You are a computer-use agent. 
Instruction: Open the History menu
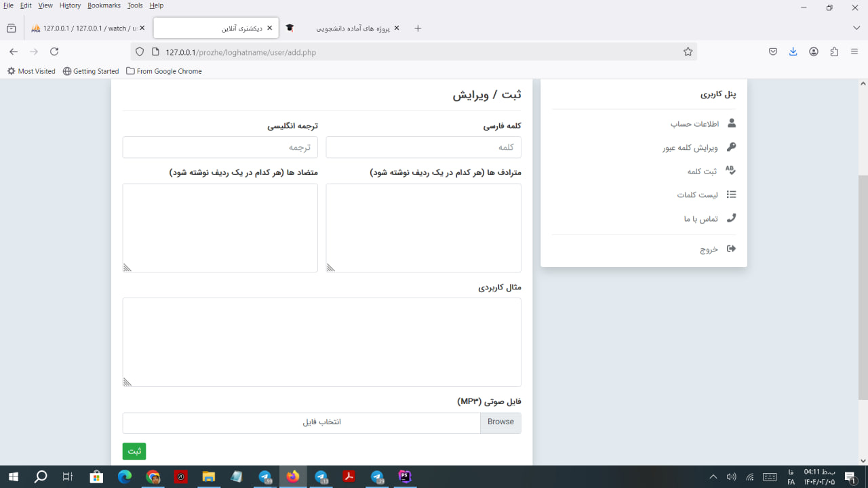click(x=70, y=5)
